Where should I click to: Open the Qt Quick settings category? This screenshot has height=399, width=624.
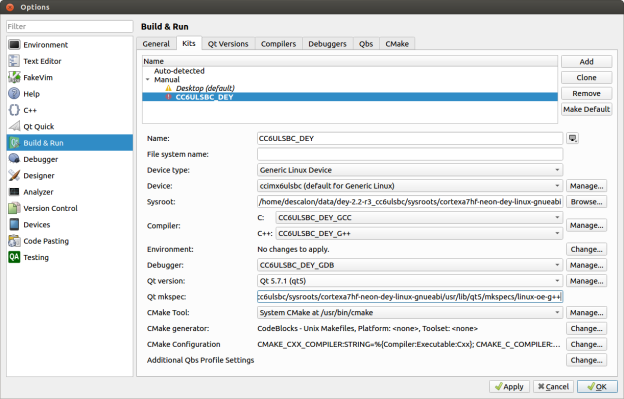tap(70, 127)
